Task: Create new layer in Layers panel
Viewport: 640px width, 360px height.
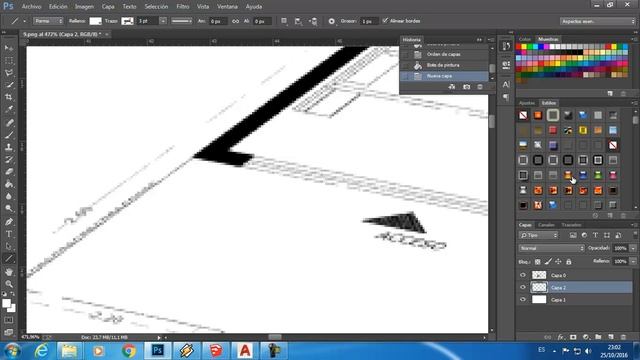Action: (611, 337)
